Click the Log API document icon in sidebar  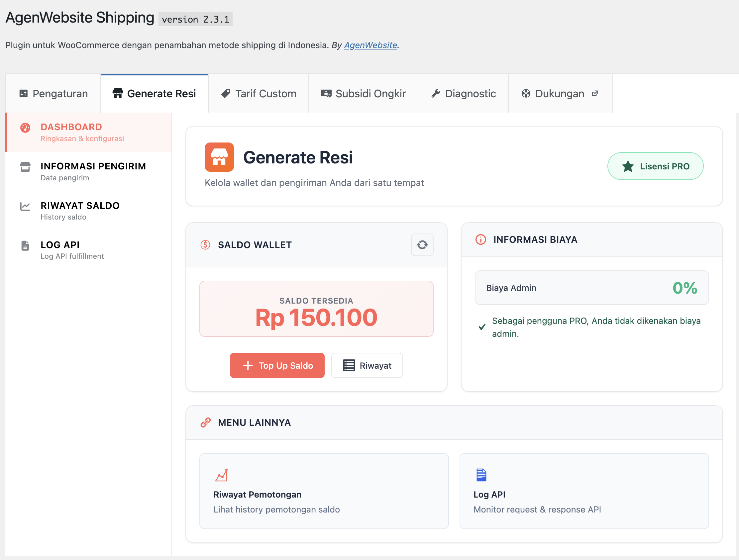25,245
